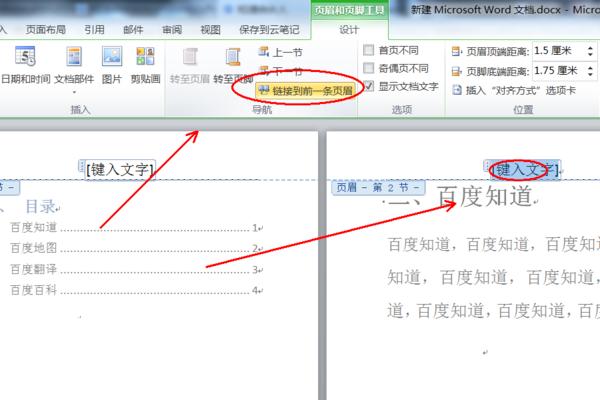The width and height of the screenshot is (600, 400).
Task: Go to Footer (转至页脚) icon
Action: (233, 57)
